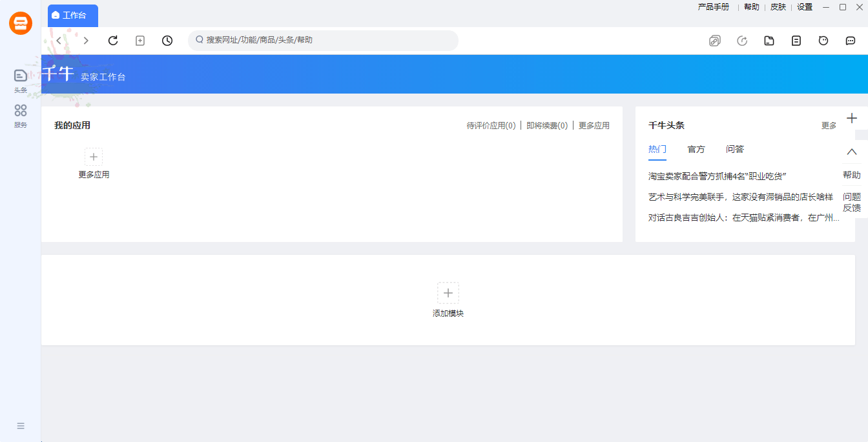
Task: Switch to the 官方 tab
Action: tap(696, 149)
